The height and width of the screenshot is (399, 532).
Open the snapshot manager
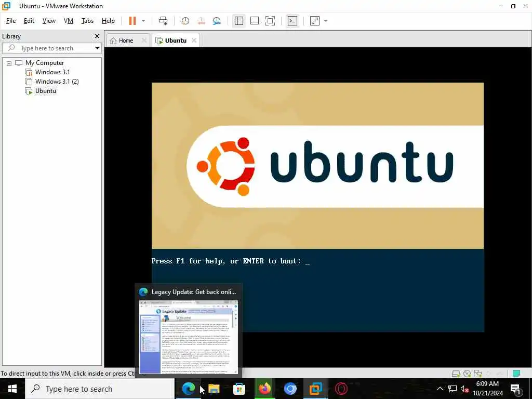click(x=217, y=21)
